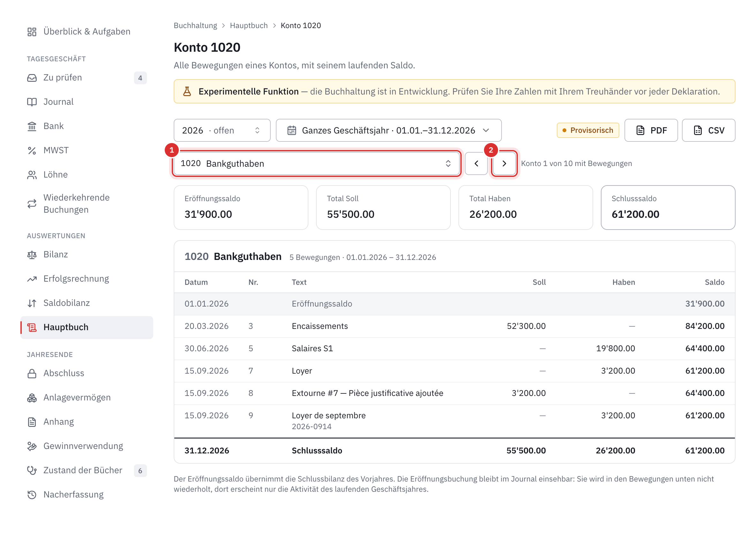
Task: Click the MWST percent icon
Action: coord(32,150)
